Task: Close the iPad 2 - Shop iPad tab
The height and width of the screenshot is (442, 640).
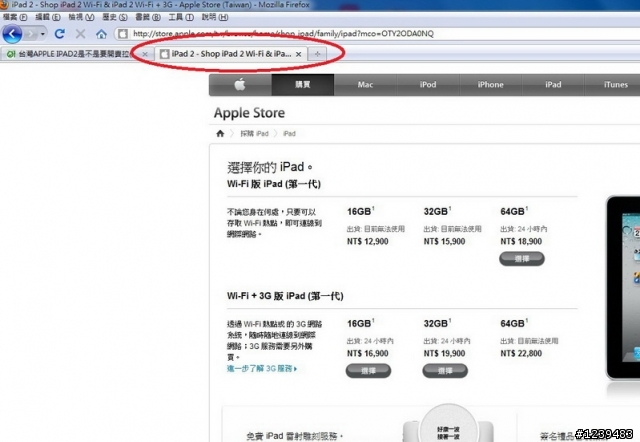Action: coord(299,54)
